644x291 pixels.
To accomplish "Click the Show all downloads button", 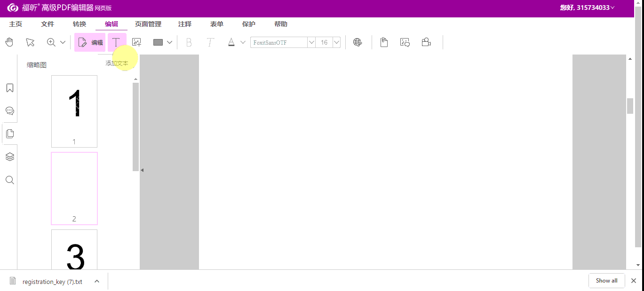I will coord(606,281).
